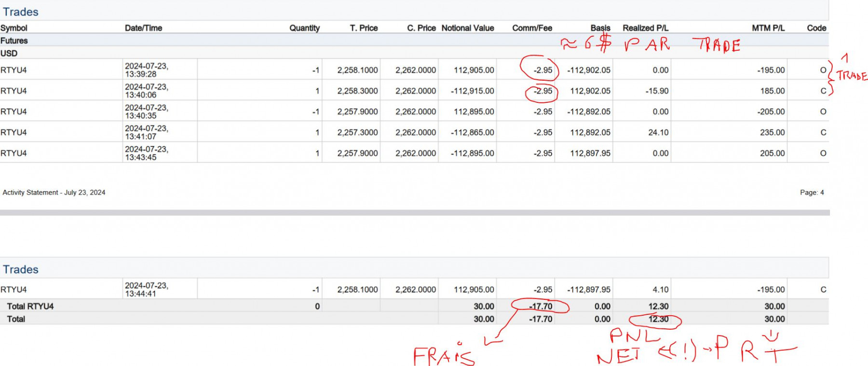868x366 pixels.
Task: Click the T. Price value 2,257.3000
Action: [357, 132]
